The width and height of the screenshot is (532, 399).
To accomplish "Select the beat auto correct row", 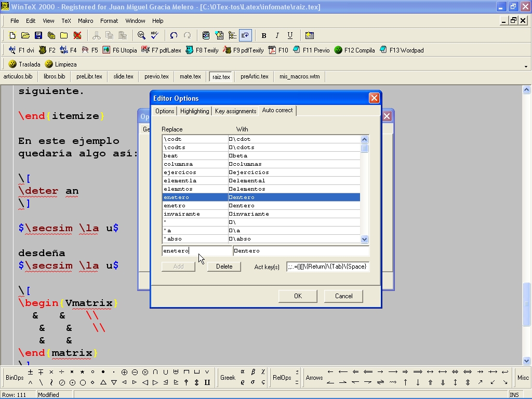I will point(261,156).
